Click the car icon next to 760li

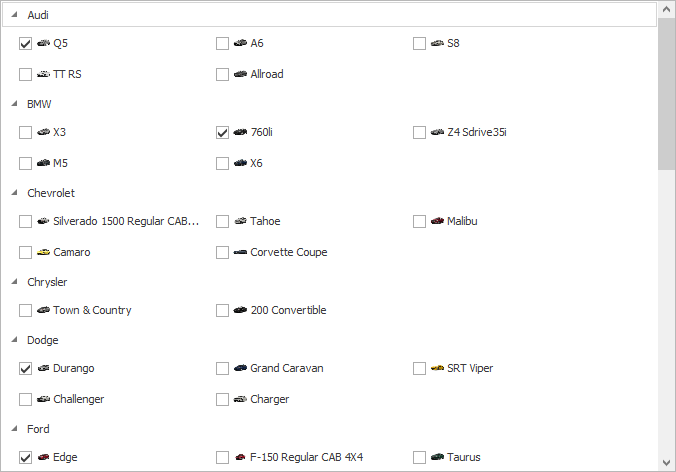[x=240, y=132]
